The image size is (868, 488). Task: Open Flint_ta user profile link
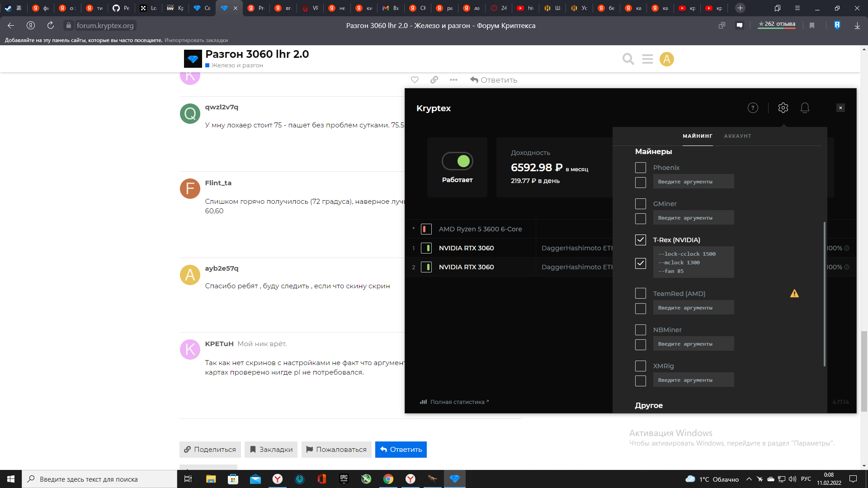coord(218,183)
